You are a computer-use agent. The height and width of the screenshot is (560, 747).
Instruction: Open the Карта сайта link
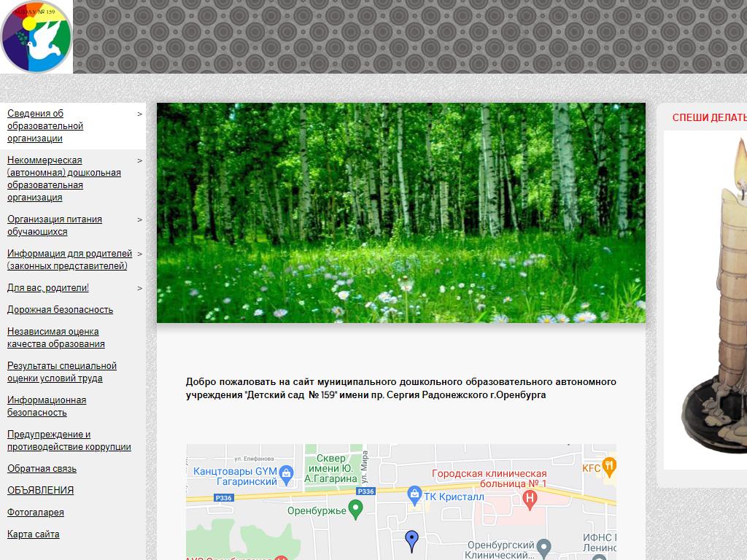click(34, 534)
